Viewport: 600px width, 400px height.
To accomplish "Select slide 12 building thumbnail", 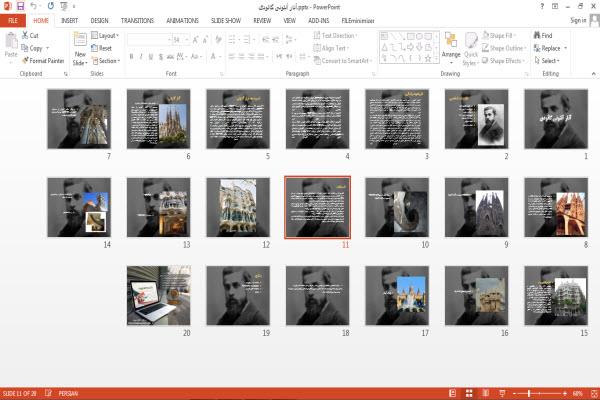I will [x=238, y=207].
